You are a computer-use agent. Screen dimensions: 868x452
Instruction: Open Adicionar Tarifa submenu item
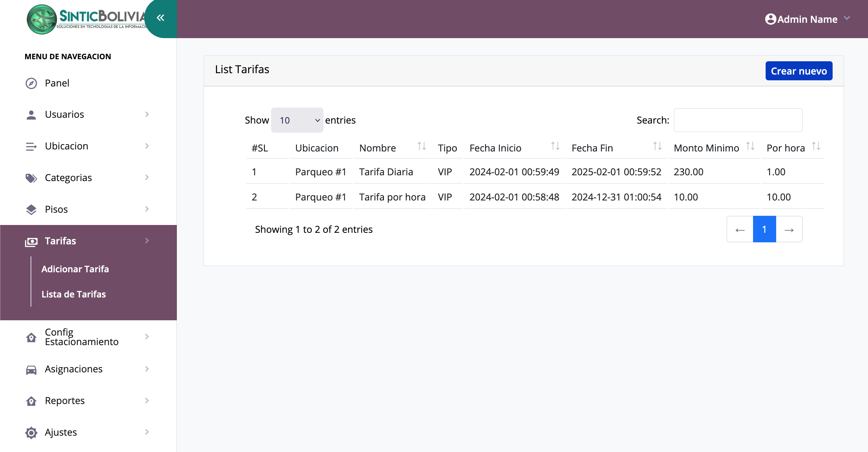coord(75,269)
